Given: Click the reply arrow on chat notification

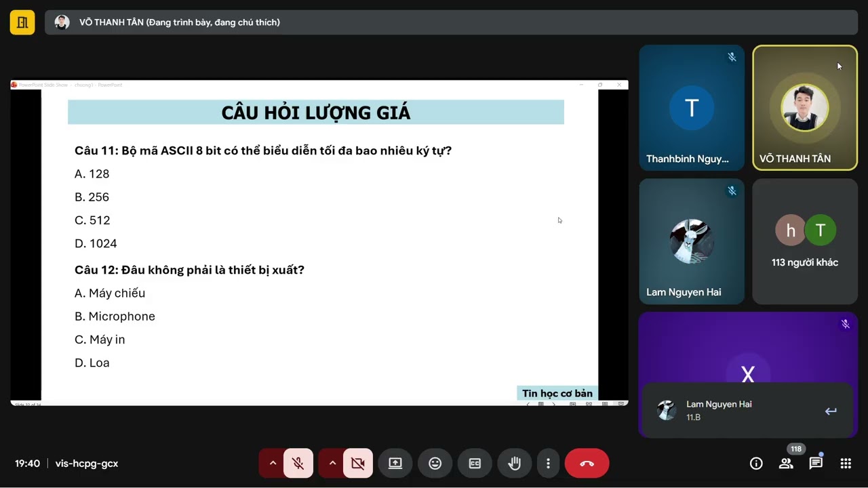Looking at the screenshot, I should click(831, 411).
